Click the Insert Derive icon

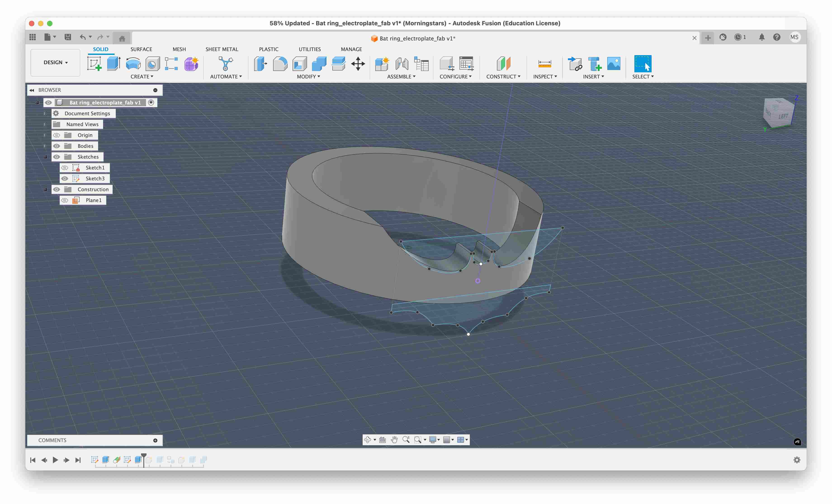(575, 64)
